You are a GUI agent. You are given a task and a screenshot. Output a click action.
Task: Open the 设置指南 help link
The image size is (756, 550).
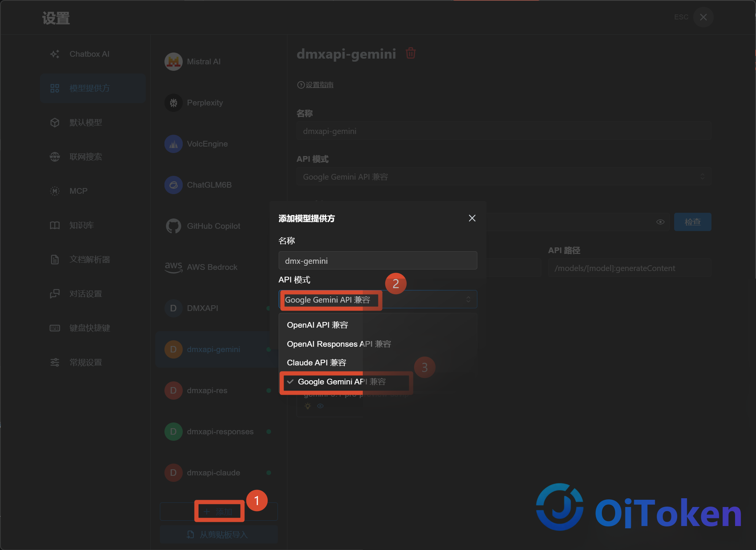pyautogui.click(x=319, y=85)
